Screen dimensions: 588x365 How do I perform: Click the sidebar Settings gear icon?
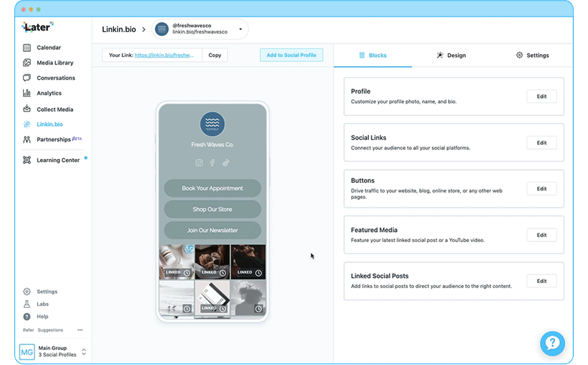point(26,291)
